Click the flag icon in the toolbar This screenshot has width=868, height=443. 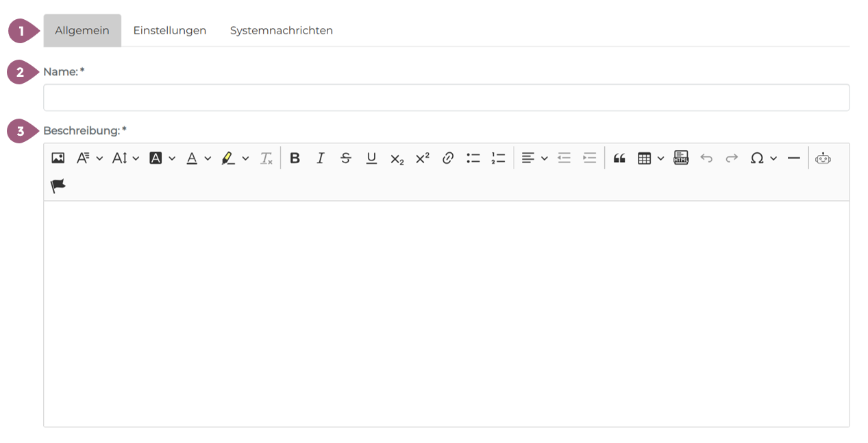58,186
